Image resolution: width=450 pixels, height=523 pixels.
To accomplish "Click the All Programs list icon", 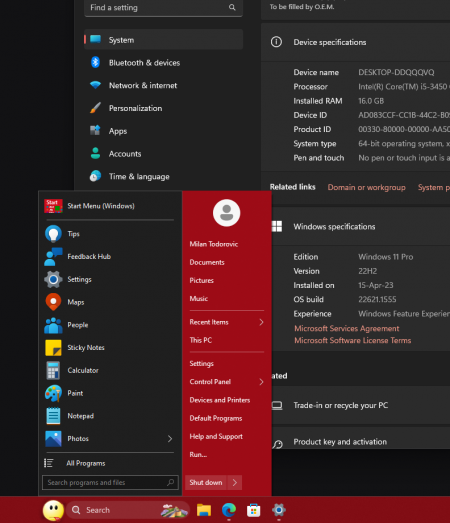I will [x=49, y=463].
